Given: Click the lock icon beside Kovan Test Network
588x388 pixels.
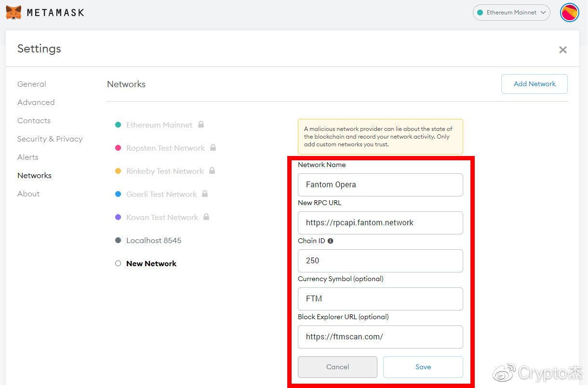Looking at the screenshot, I should [x=206, y=217].
